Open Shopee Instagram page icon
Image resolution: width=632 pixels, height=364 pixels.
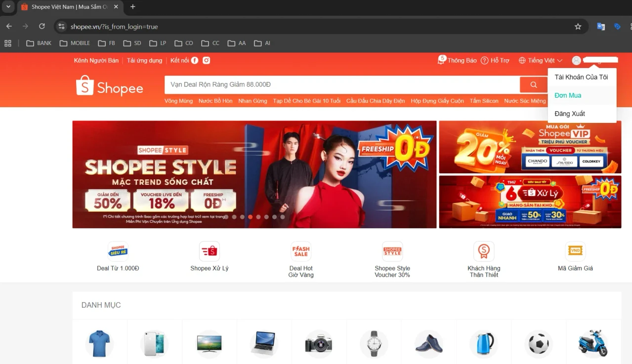pyautogui.click(x=207, y=60)
